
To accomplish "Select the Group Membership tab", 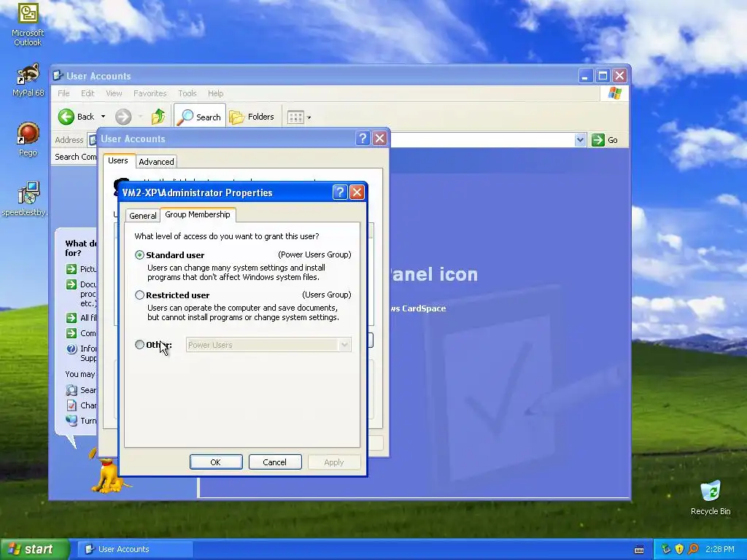I will (x=198, y=214).
